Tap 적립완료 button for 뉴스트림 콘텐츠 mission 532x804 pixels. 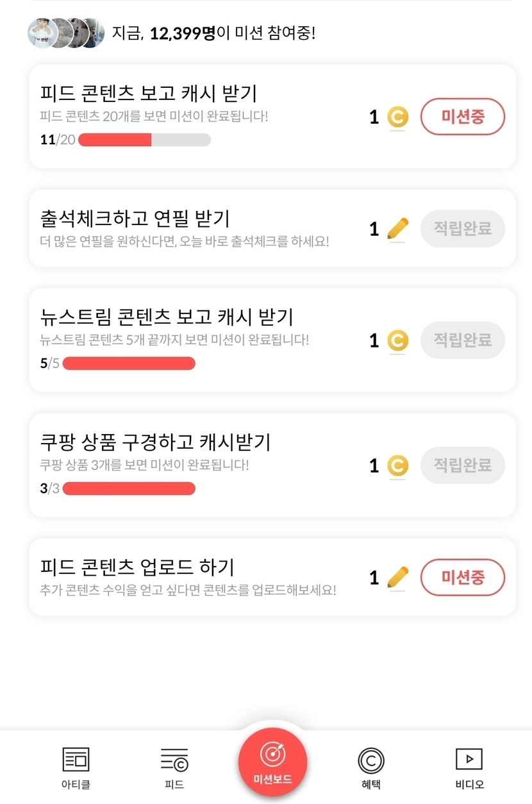pos(463,340)
